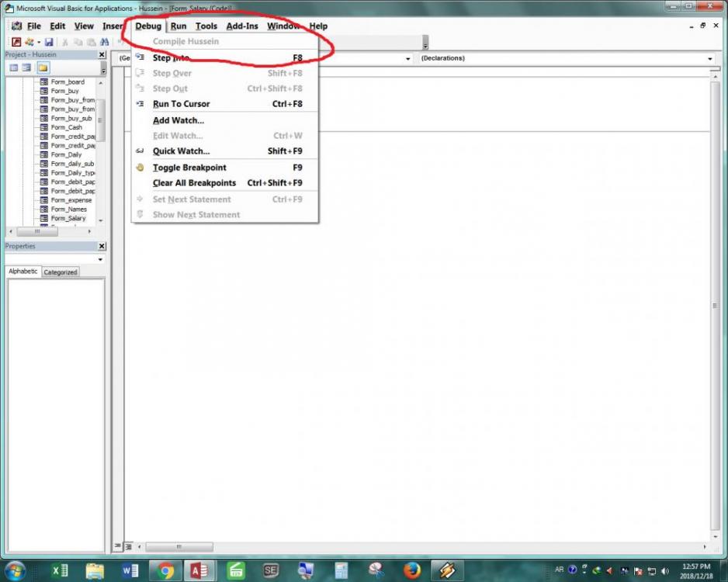Choose Add Watch... from Debug menu
728x582 pixels.
pos(178,120)
